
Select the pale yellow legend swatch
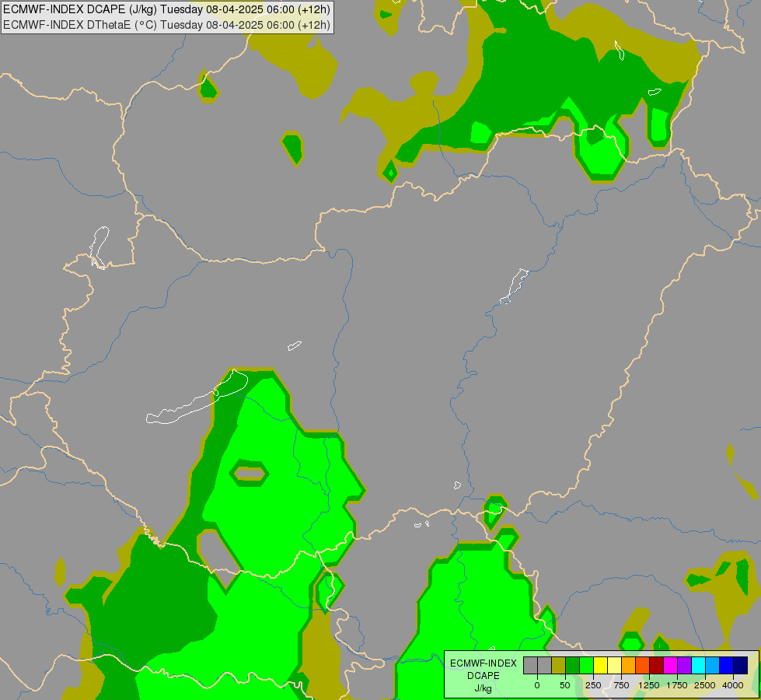[614, 665]
